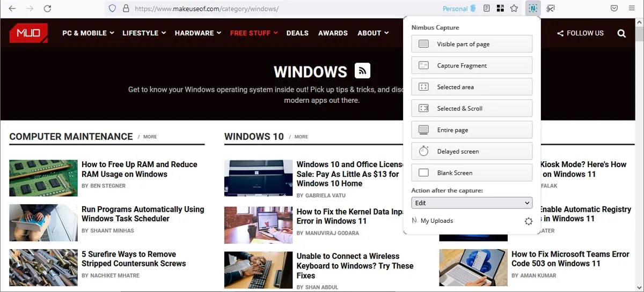Screen dimensions: 644x292
Task: Open COMPUTER MAINTENANCE section heading
Action: [x=71, y=137]
